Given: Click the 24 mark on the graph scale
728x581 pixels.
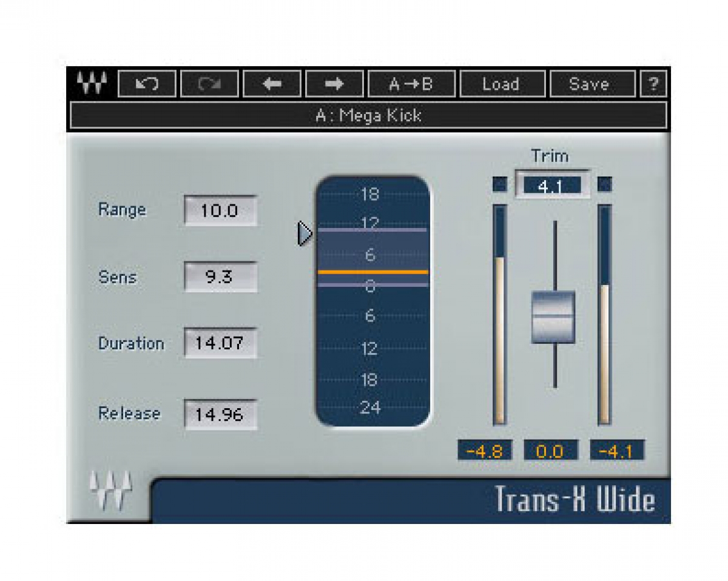Looking at the screenshot, I should (370, 408).
